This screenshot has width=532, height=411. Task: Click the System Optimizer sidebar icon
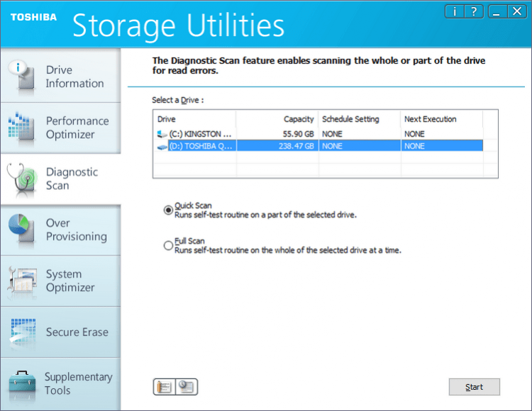click(21, 281)
